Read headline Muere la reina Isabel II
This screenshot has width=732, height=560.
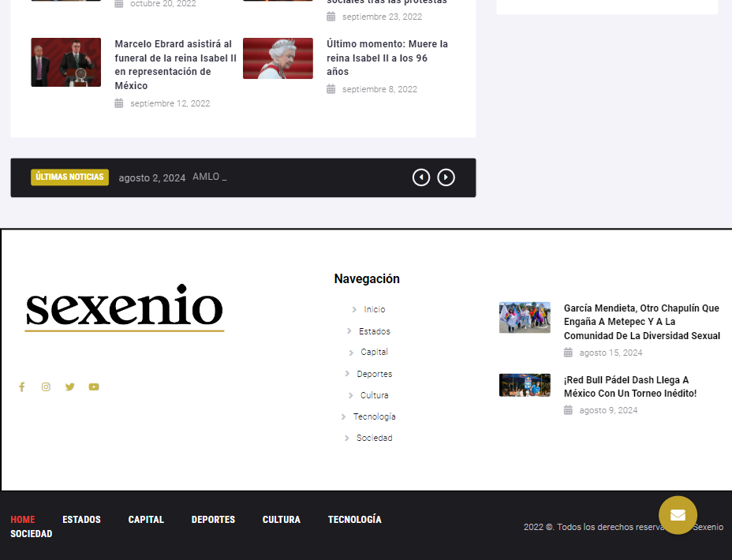coord(387,58)
